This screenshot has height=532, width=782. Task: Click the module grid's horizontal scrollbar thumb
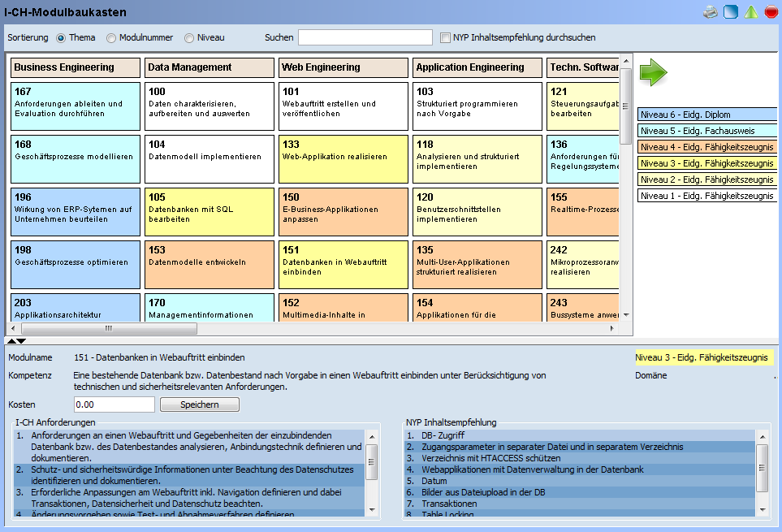(109, 329)
